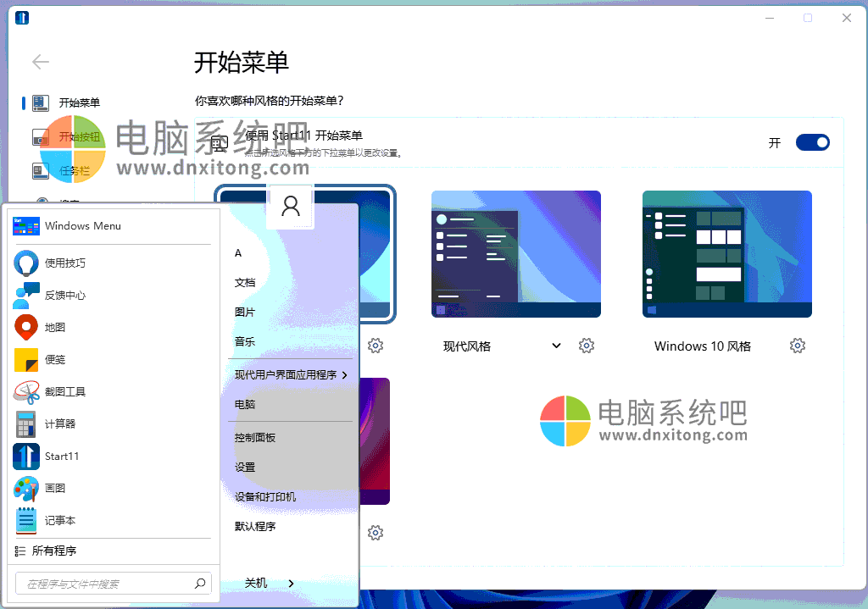The image size is (868, 609).
Task: Click the 截图工具 label text
Action: click(65, 392)
